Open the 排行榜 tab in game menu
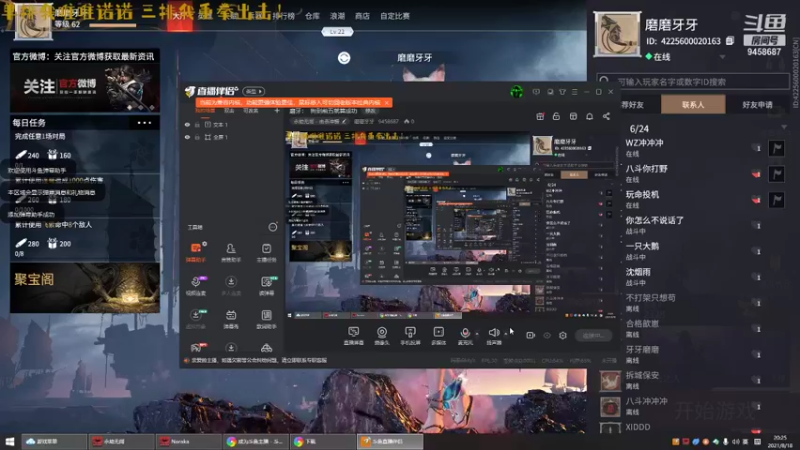 coord(284,16)
